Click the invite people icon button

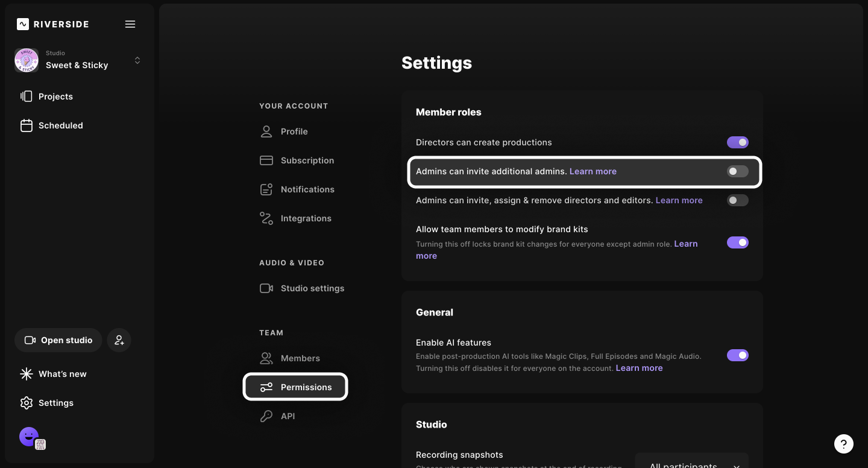119,340
